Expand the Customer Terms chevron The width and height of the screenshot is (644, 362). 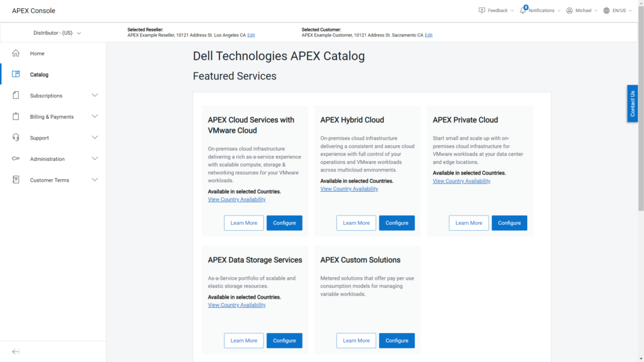click(95, 180)
